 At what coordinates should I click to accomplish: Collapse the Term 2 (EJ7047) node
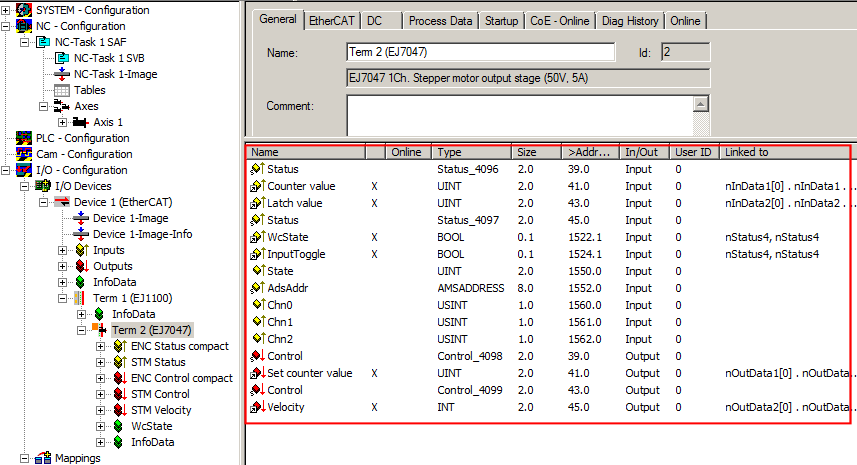81,330
